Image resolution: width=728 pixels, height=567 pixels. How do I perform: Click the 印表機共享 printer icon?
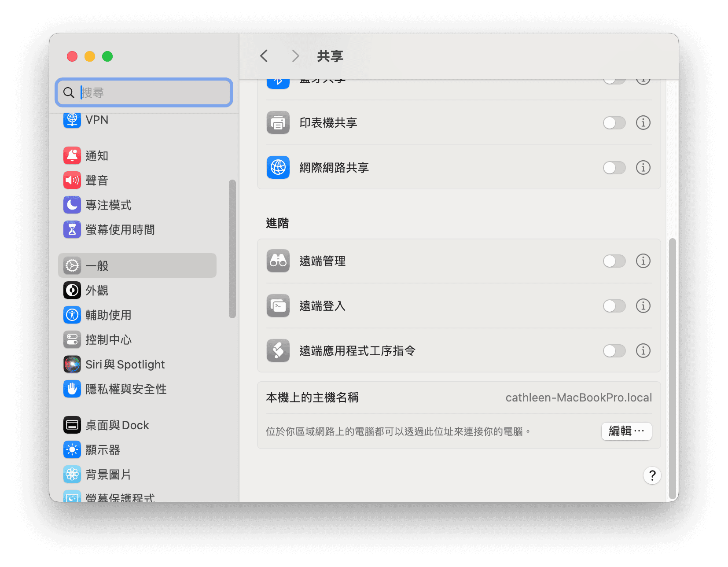coord(278,122)
